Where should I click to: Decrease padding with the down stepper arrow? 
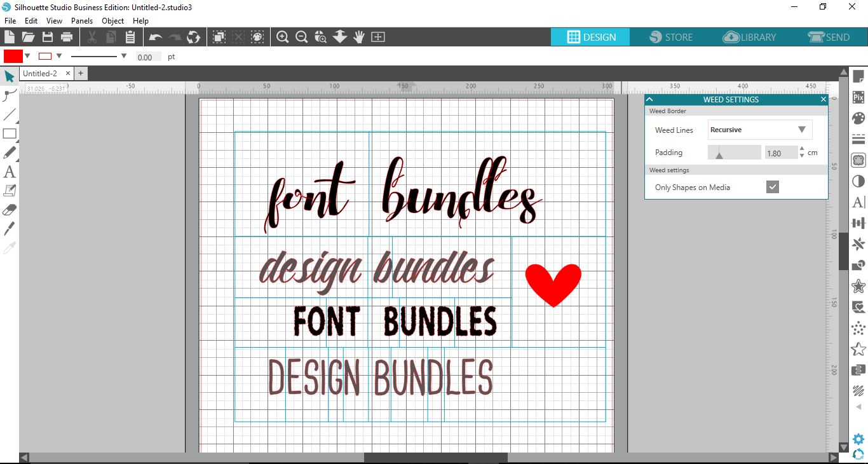[x=802, y=156]
